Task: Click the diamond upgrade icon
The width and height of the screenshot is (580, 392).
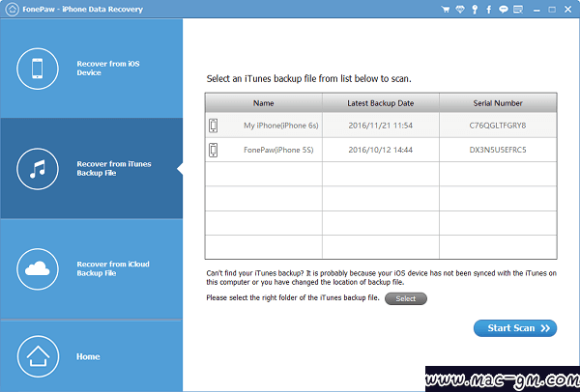Action: coord(460,10)
